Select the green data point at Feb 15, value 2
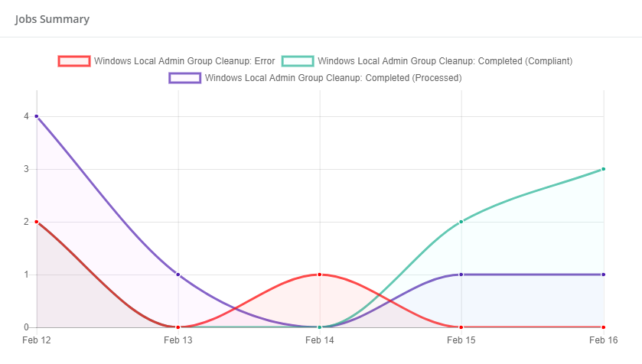 click(x=461, y=222)
